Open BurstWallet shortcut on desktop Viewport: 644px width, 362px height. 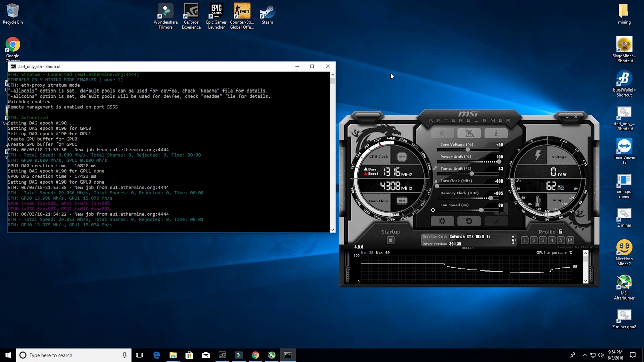(624, 84)
